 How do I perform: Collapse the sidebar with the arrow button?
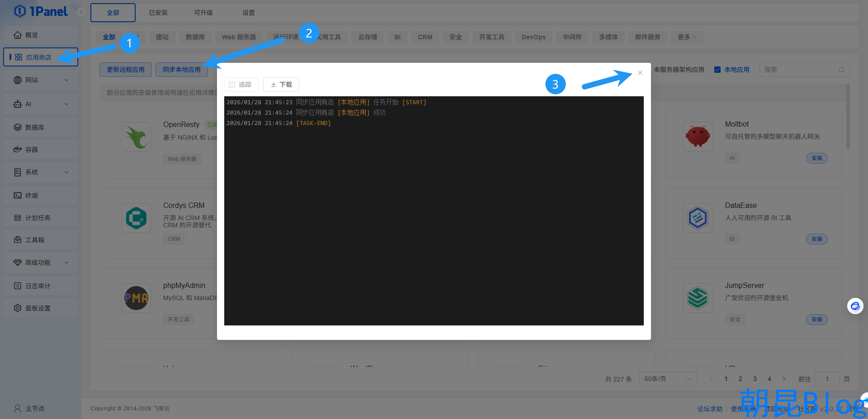pyautogui.click(x=81, y=12)
